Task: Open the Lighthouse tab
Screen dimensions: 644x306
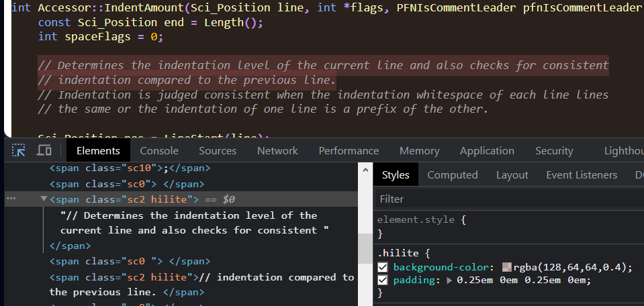Action: click(x=623, y=151)
